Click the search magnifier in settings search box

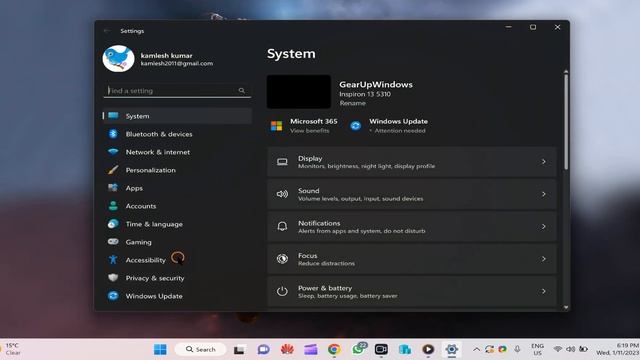242,91
